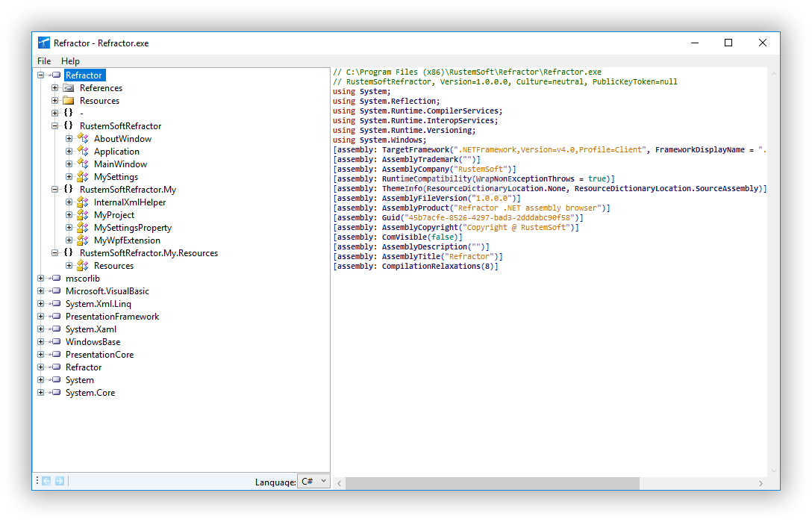Click the InternalXmlHelper class icon
Screen dimensions: 812x522
point(83,202)
